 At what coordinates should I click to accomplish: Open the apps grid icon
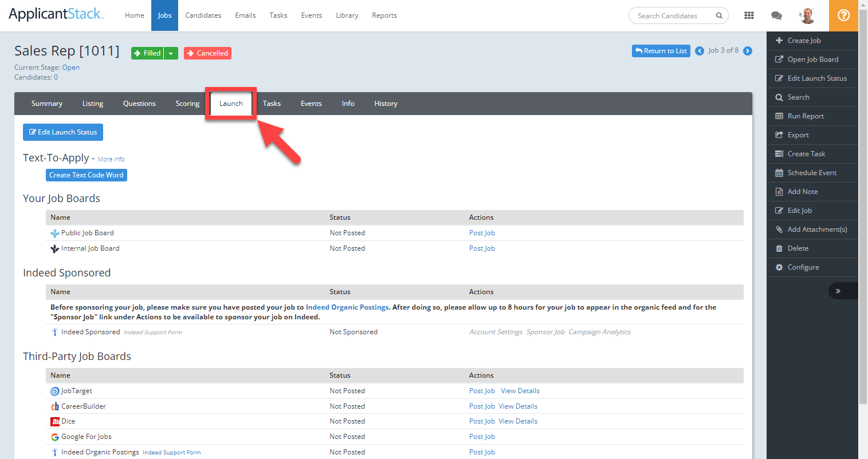(x=749, y=15)
